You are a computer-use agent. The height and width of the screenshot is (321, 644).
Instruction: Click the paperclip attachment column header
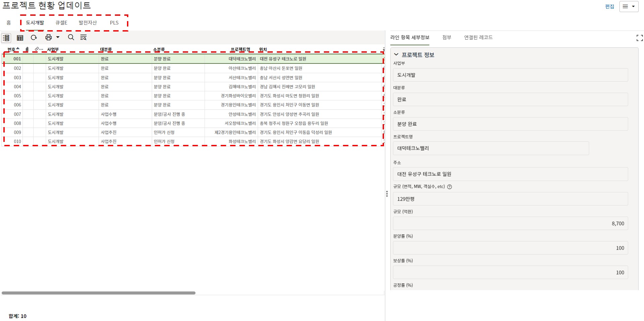tap(27, 49)
